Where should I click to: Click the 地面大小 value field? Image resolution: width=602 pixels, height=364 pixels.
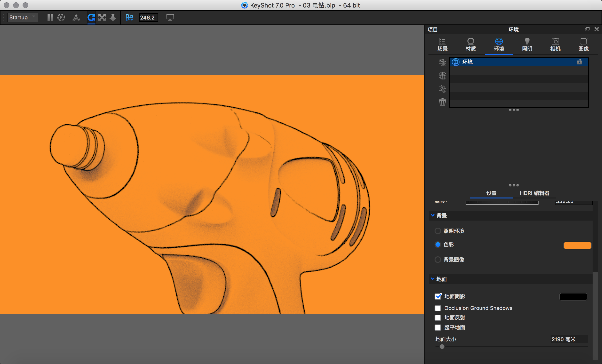point(569,339)
